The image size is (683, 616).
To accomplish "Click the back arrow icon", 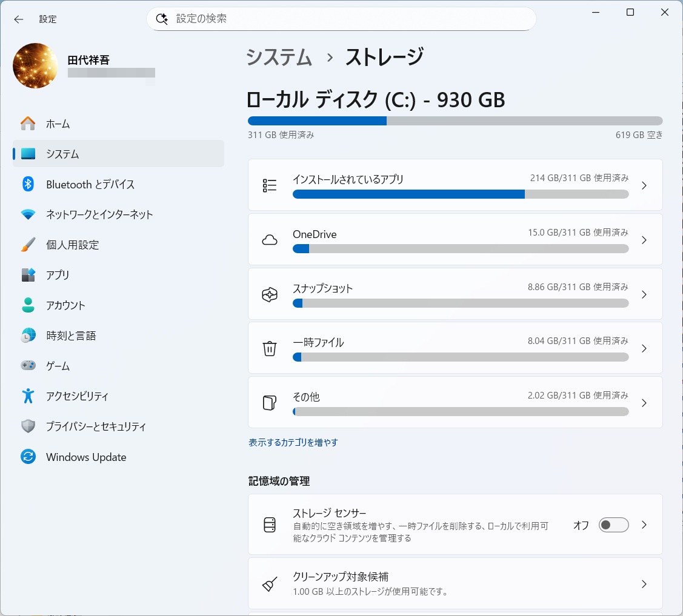I will click(18, 19).
